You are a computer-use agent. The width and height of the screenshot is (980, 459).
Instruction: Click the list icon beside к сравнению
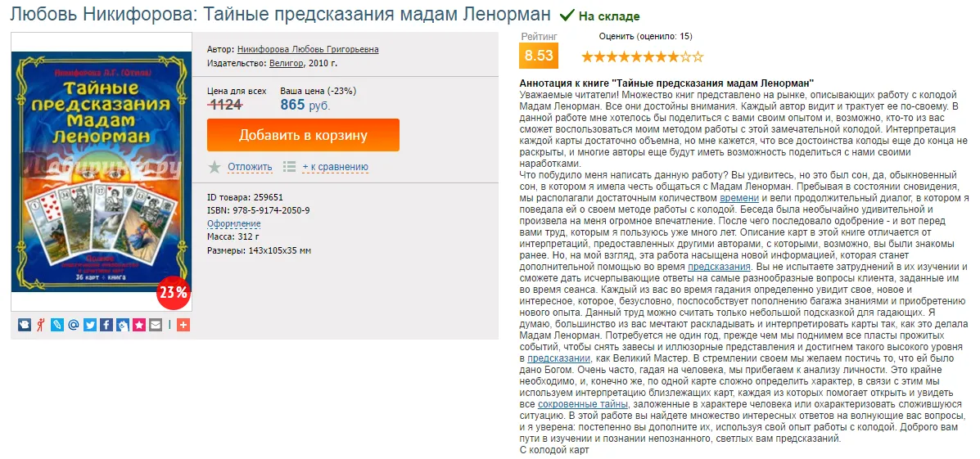point(289,167)
